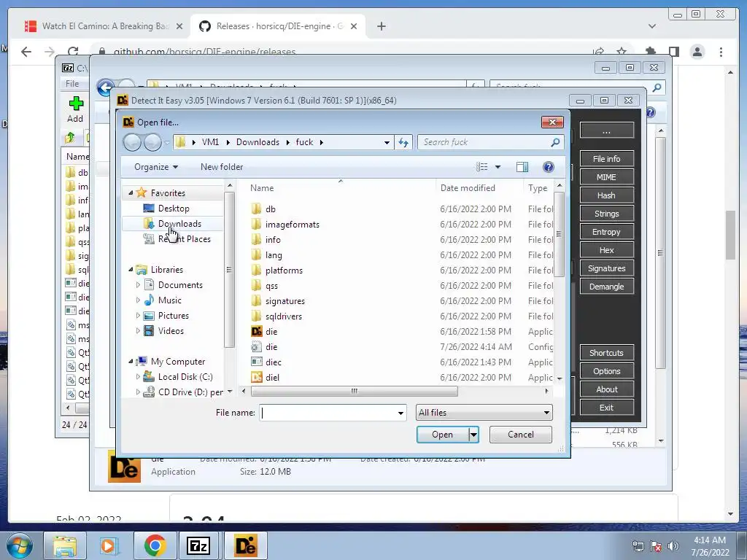The height and width of the screenshot is (560, 747).
Task: Change view using the views icon
Action: tap(481, 167)
